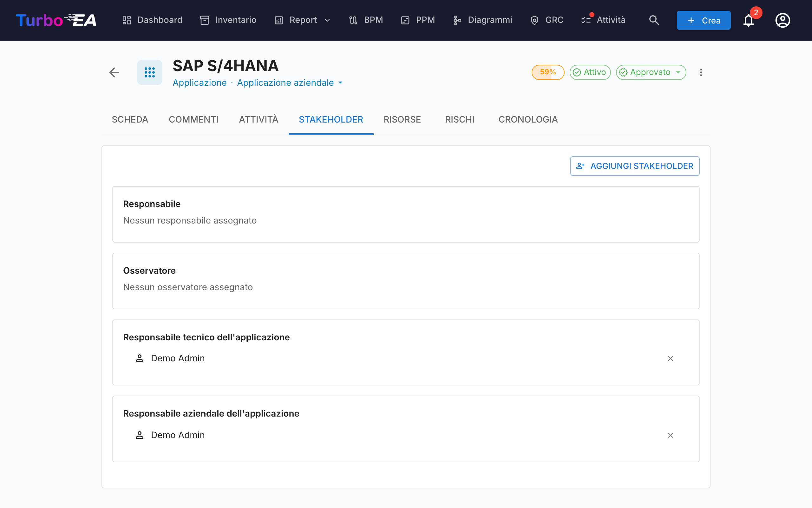Open the Cronologia tab
Viewport: 812px width, 508px height.
tap(528, 120)
